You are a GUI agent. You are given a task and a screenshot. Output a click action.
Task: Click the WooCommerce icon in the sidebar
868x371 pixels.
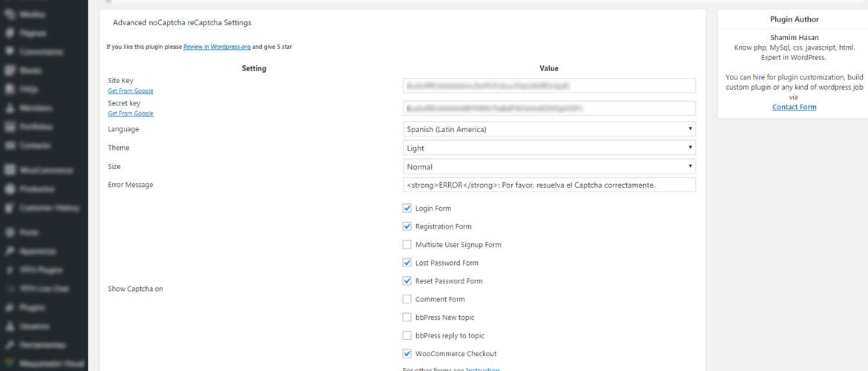pos(10,170)
